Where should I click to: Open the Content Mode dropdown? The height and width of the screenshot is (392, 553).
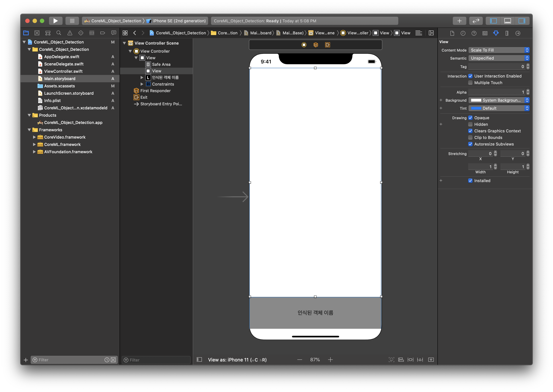click(499, 50)
